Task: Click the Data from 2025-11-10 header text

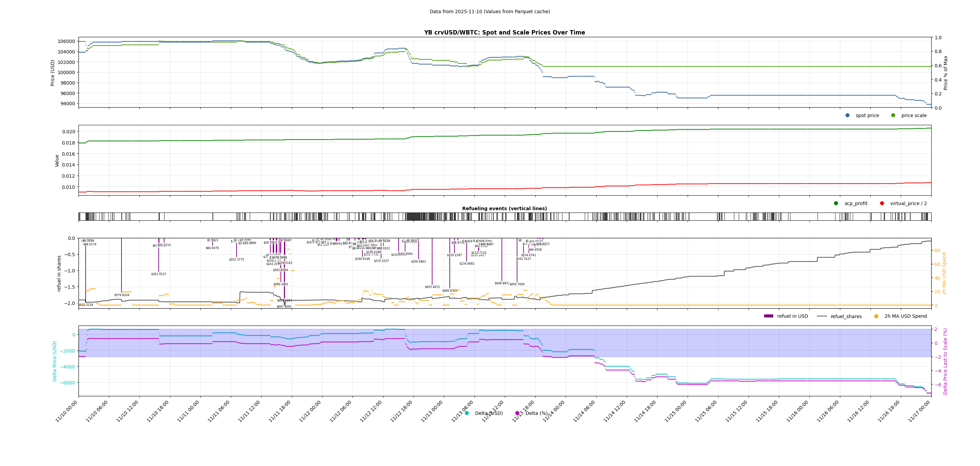Action: pyautogui.click(x=490, y=12)
